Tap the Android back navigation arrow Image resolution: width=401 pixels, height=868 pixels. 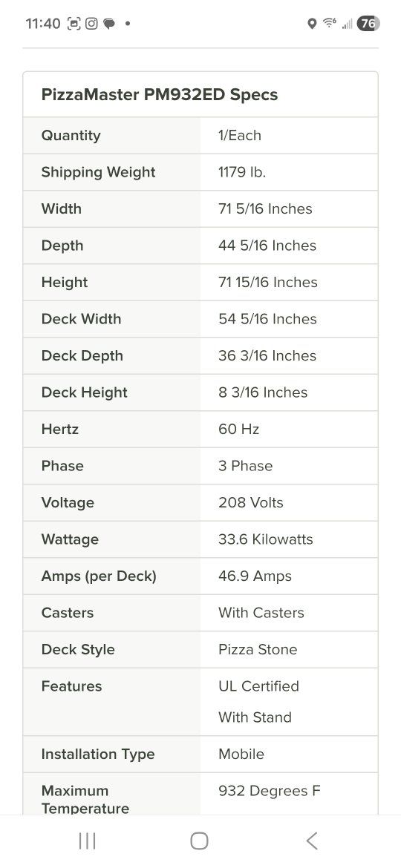tap(312, 841)
